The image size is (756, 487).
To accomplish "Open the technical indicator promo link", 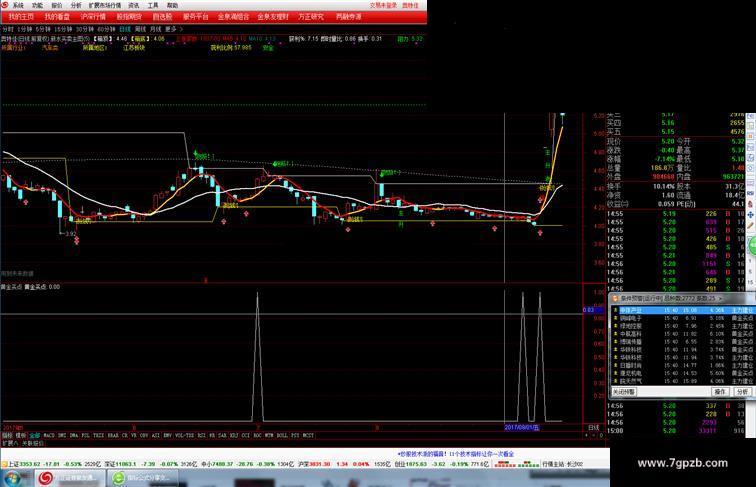I will 456,454.
